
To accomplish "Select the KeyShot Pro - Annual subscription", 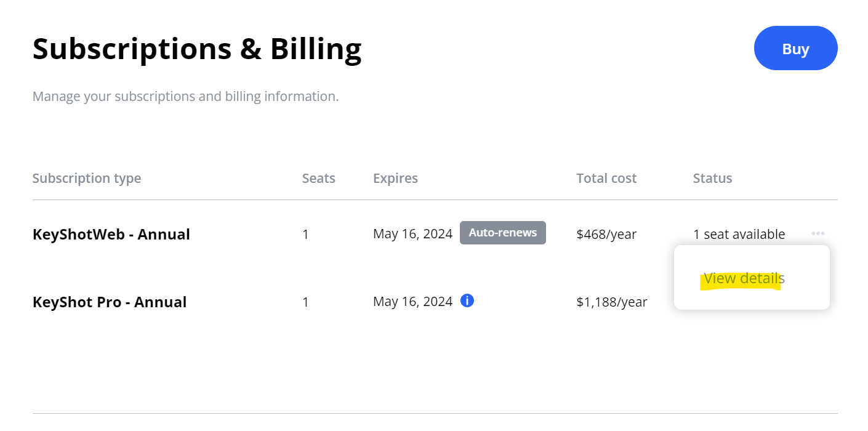I will click(110, 302).
